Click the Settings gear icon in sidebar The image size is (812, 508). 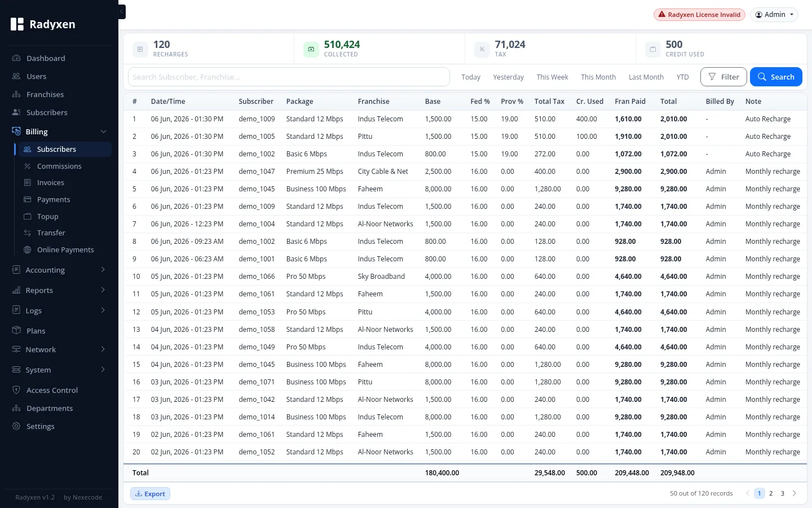click(x=16, y=426)
